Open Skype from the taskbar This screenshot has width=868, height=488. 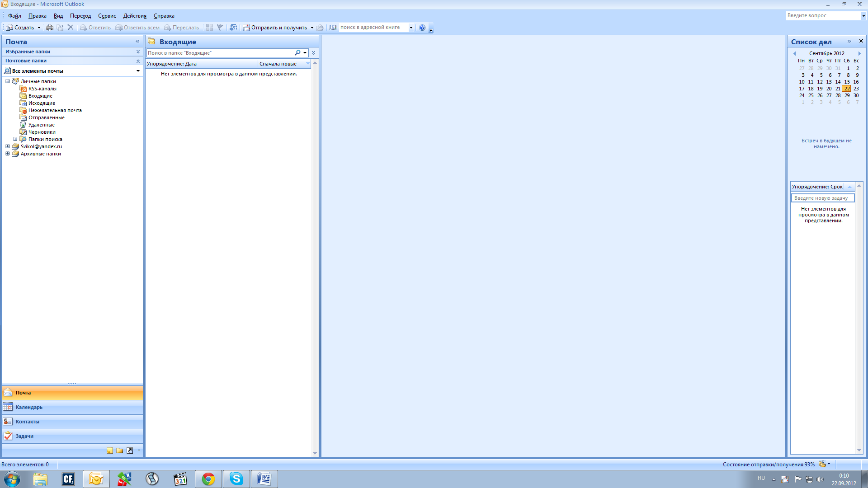pyautogui.click(x=236, y=479)
